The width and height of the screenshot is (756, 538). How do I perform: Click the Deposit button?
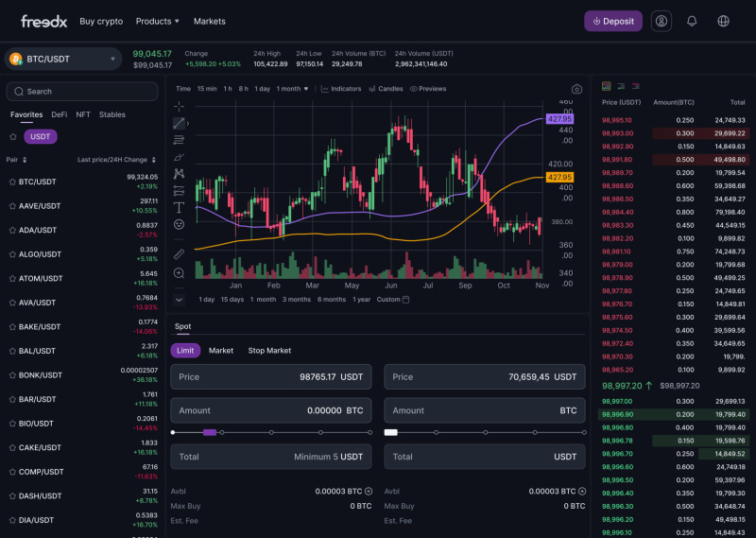612,21
